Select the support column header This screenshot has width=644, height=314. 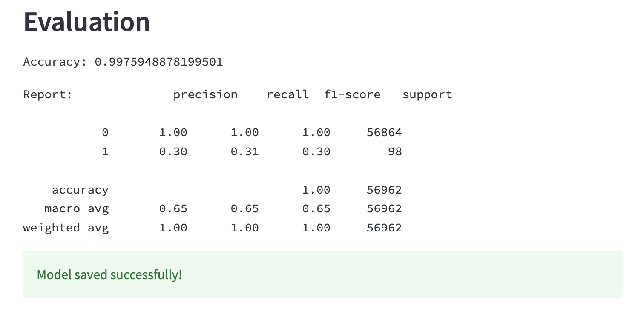tap(427, 95)
